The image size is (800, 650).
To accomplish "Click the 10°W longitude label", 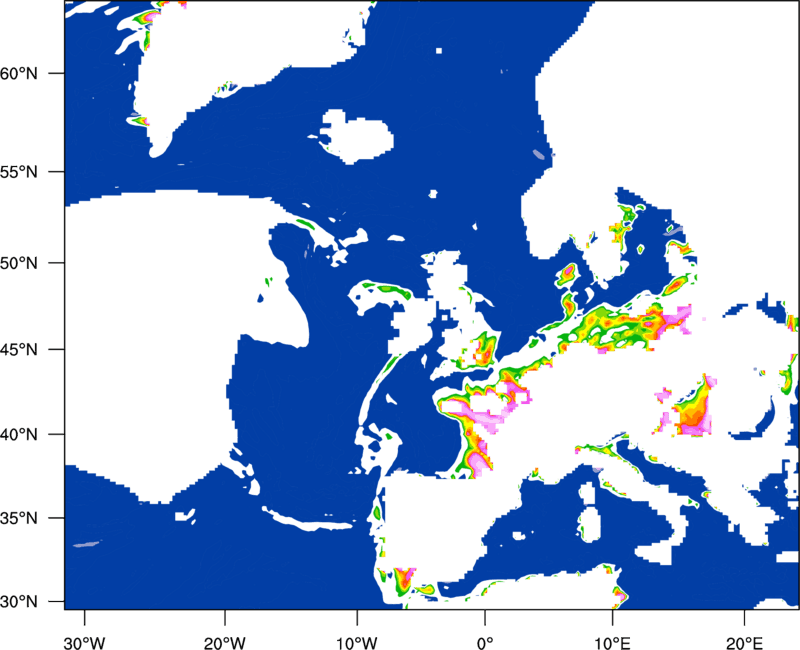I will 356,643.
